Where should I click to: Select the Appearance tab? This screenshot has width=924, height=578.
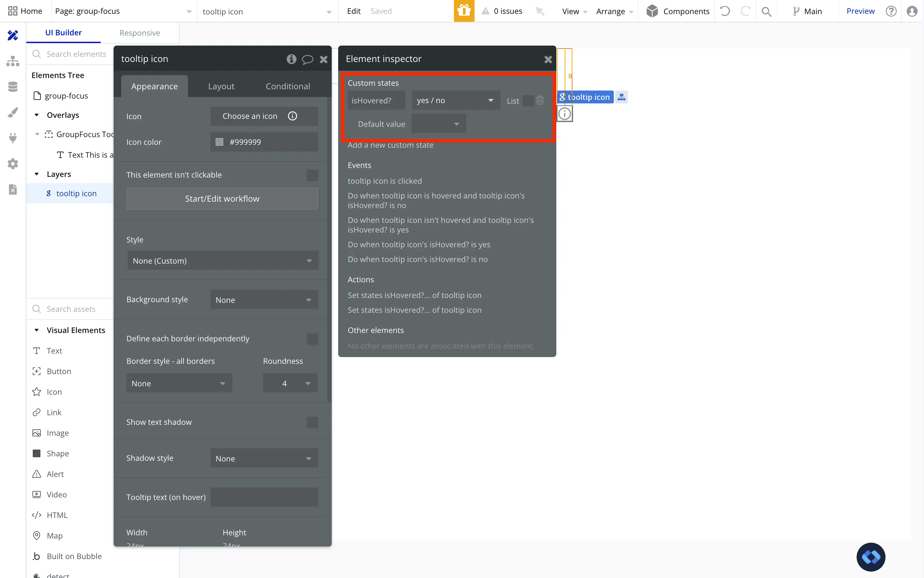click(154, 86)
